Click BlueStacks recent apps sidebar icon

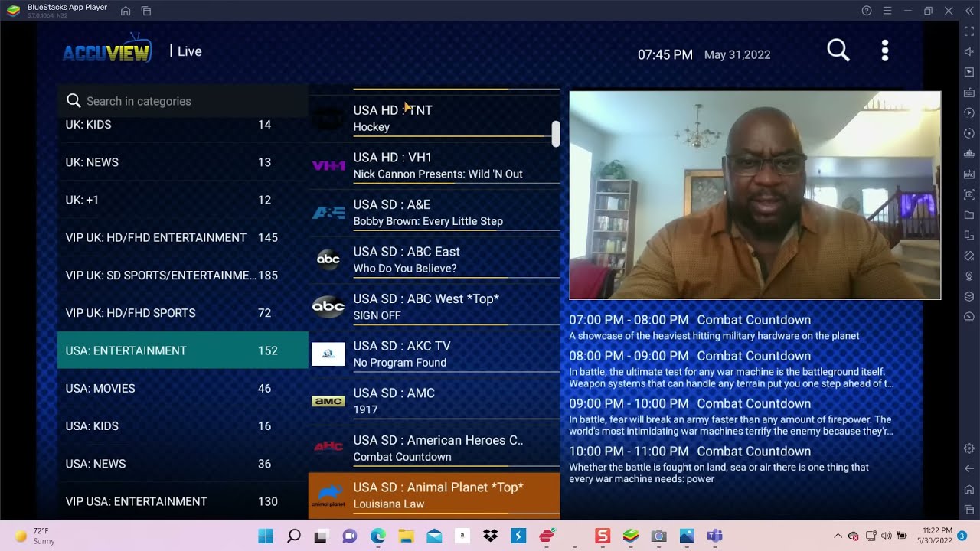pyautogui.click(x=969, y=510)
